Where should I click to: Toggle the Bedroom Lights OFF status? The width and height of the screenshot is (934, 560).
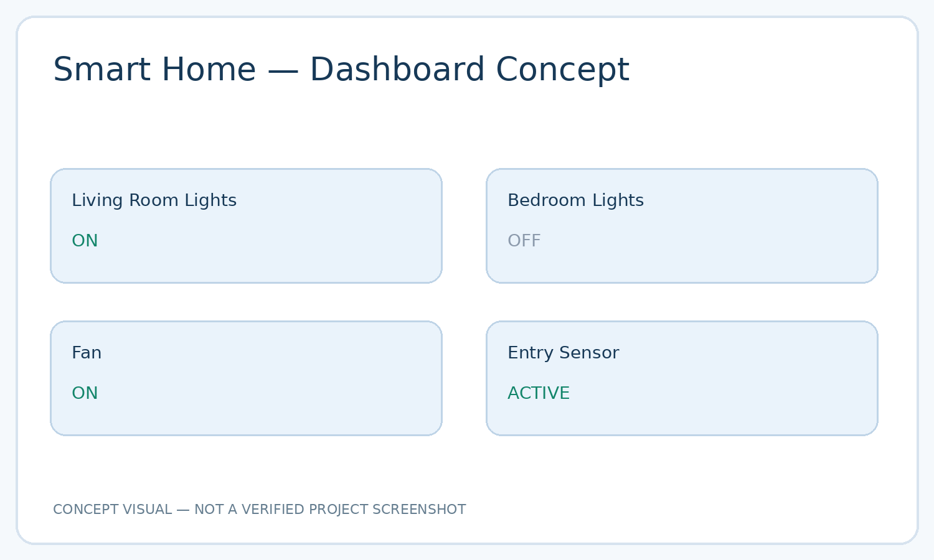524,241
